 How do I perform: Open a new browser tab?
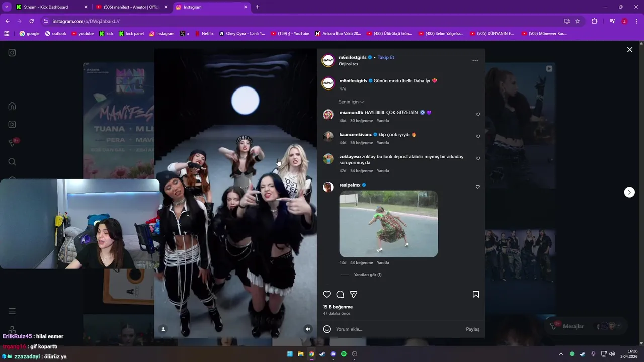(258, 7)
